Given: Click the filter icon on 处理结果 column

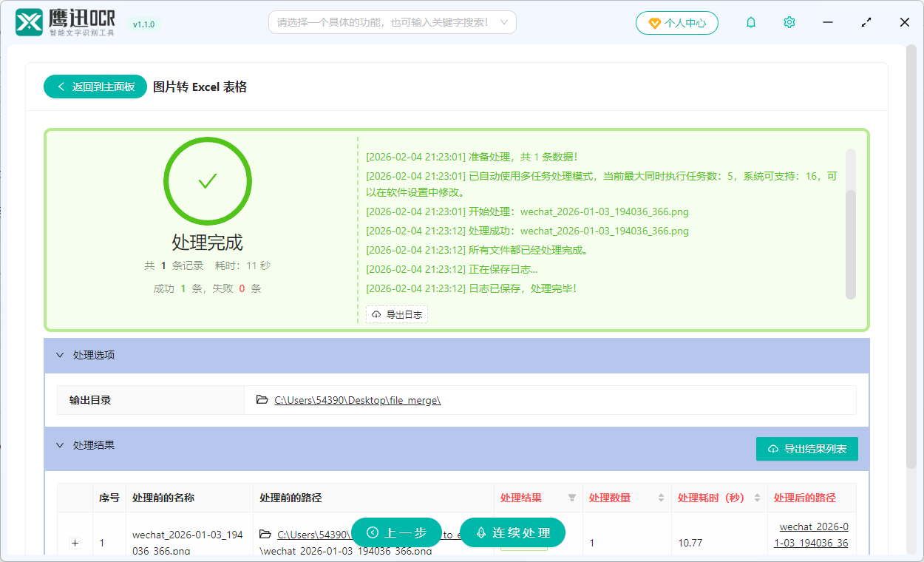Looking at the screenshot, I should [x=573, y=498].
